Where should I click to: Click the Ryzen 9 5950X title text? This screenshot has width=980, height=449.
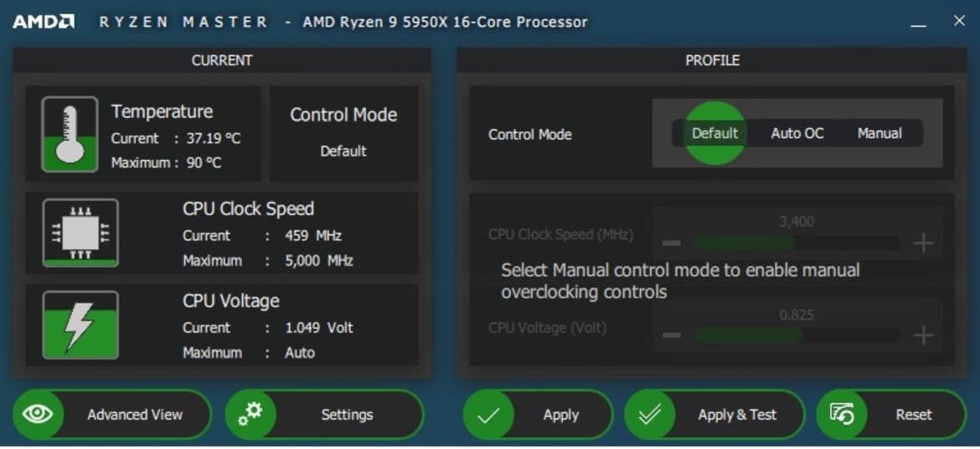click(x=445, y=22)
